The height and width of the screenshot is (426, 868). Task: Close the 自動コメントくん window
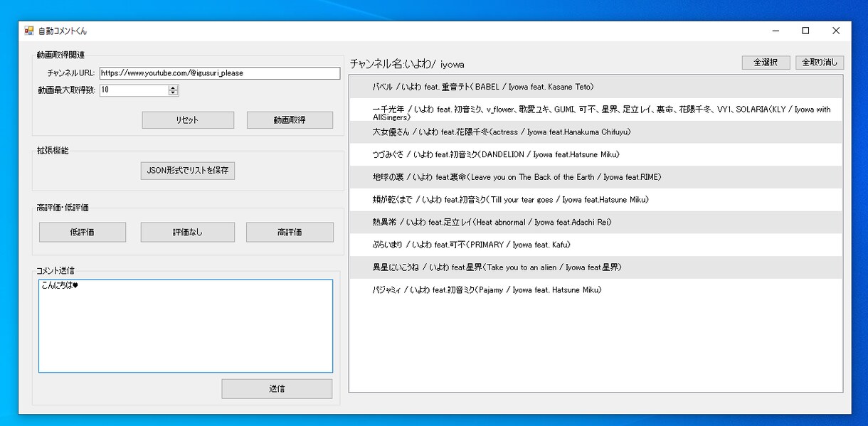click(837, 31)
